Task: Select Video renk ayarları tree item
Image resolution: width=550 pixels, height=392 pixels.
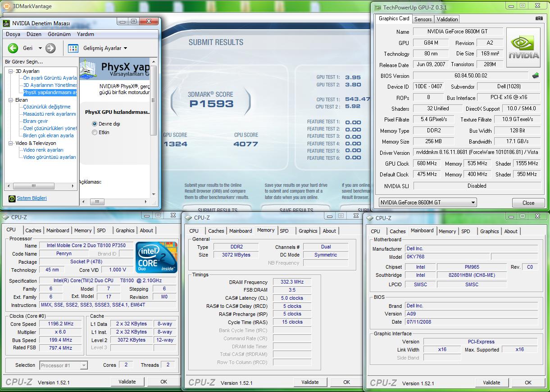Action: pos(43,150)
